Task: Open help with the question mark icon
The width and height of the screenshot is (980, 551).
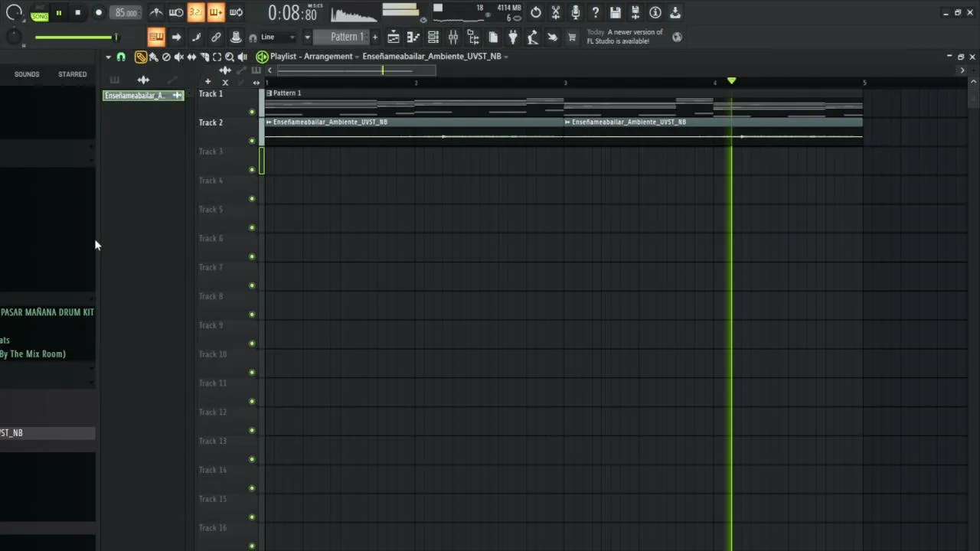Action: [x=596, y=12]
